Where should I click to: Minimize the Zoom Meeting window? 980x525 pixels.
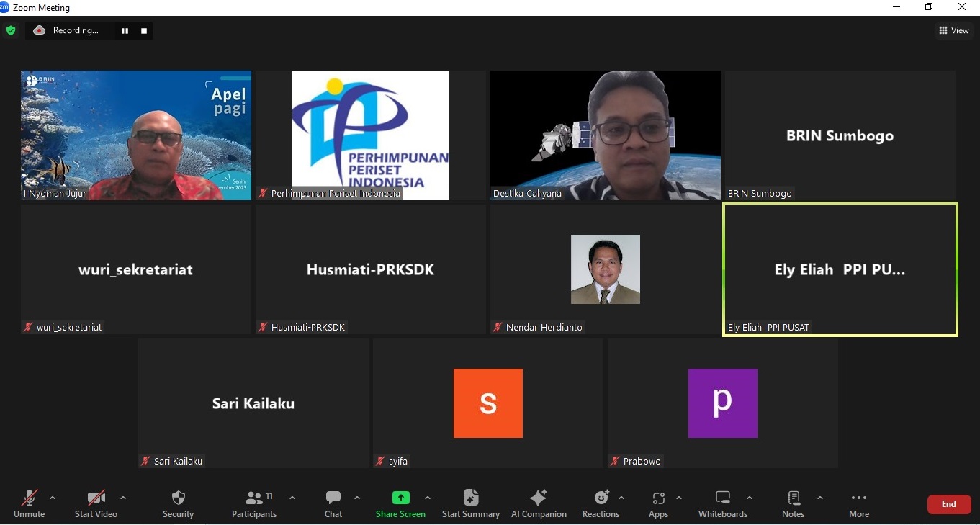coord(896,7)
